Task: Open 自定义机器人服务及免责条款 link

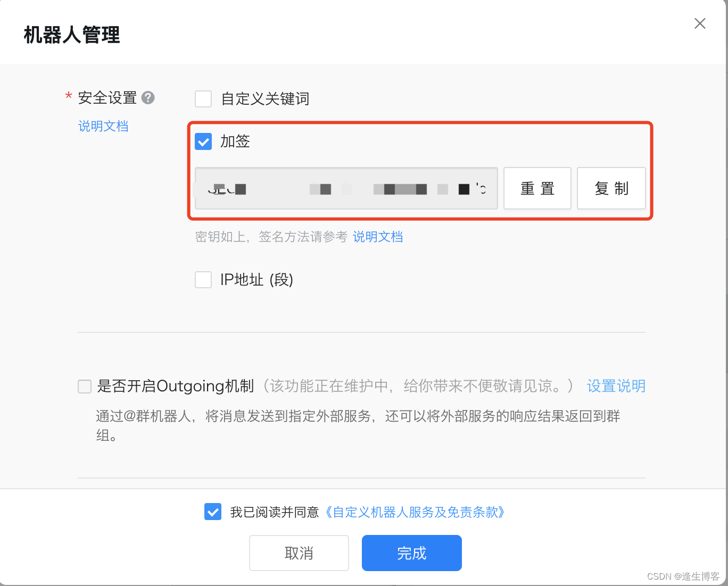Action: point(415,512)
